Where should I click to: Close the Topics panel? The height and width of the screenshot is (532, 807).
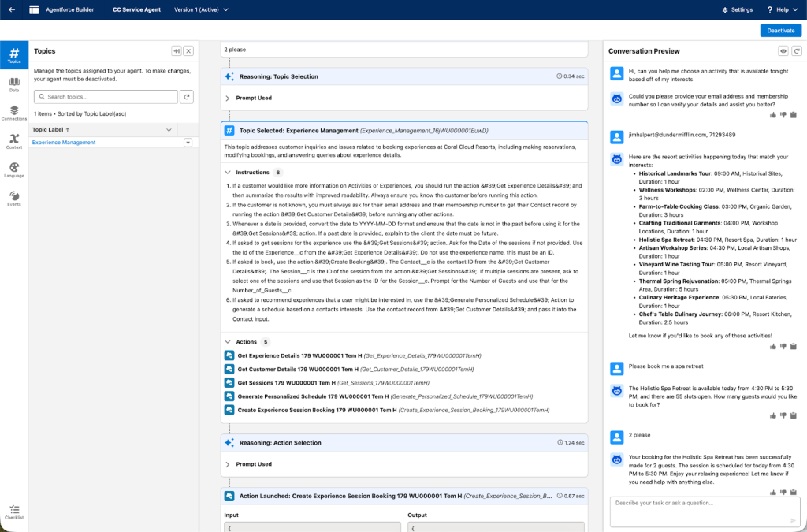(x=188, y=50)
